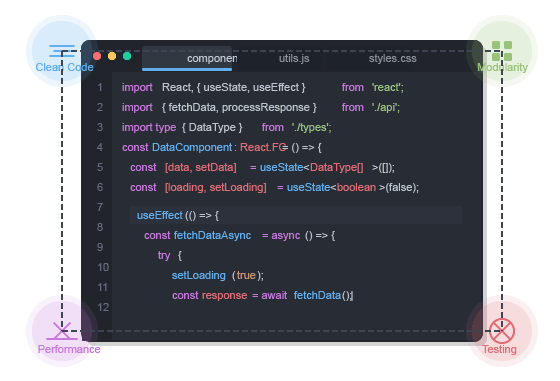Click the DataComponent identifier
This screenshot has height=381, width=560.
tap(192, 147)
